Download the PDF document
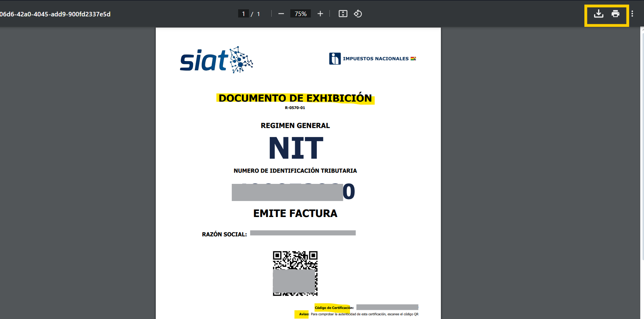Screen dimensions: 644x319 click(599, 14)
